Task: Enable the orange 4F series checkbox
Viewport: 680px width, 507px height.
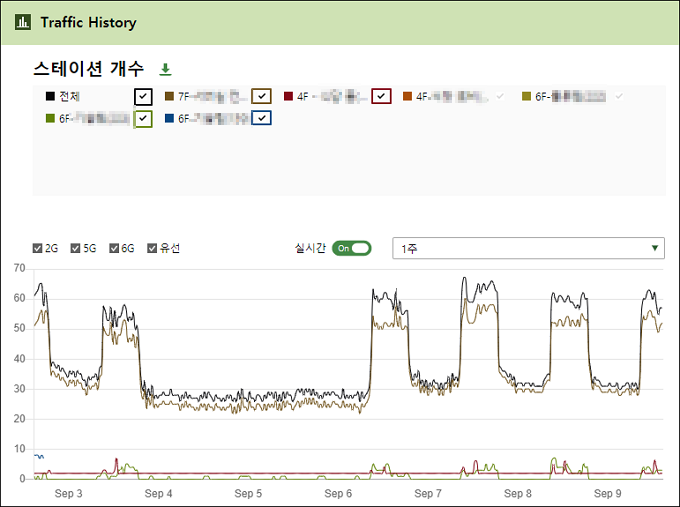Action: coord(500,96)
